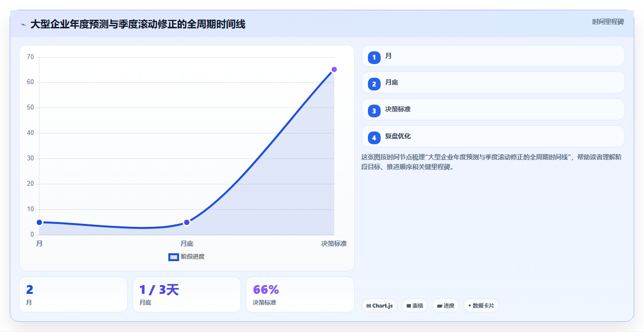This screenshot has width=644, height=332.
Task: Open the 复盘优化 milestone row
Action: (493, 136)
